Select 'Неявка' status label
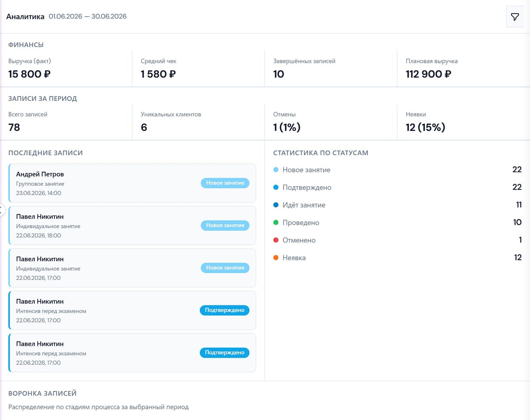 tap(294, 258)
